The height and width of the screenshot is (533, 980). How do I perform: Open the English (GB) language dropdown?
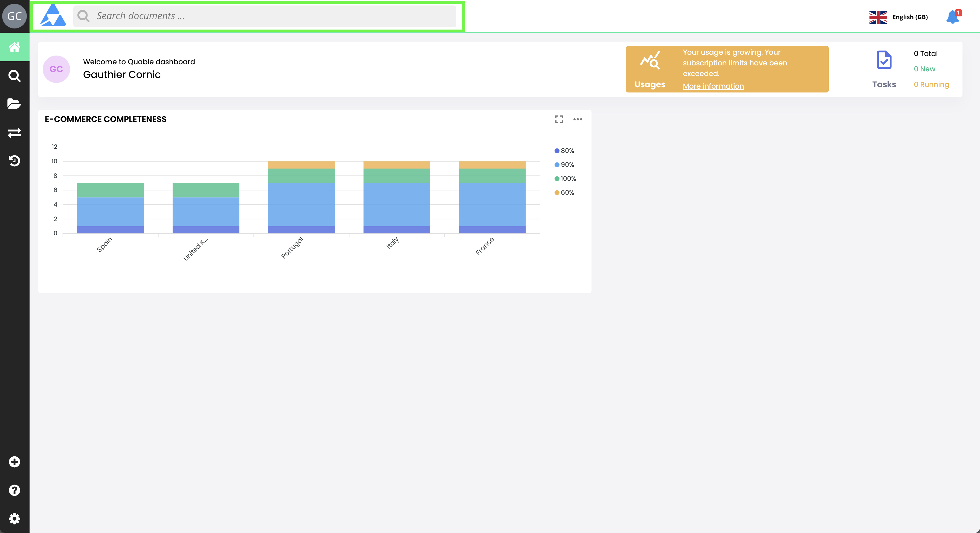[x=898, y=17]
